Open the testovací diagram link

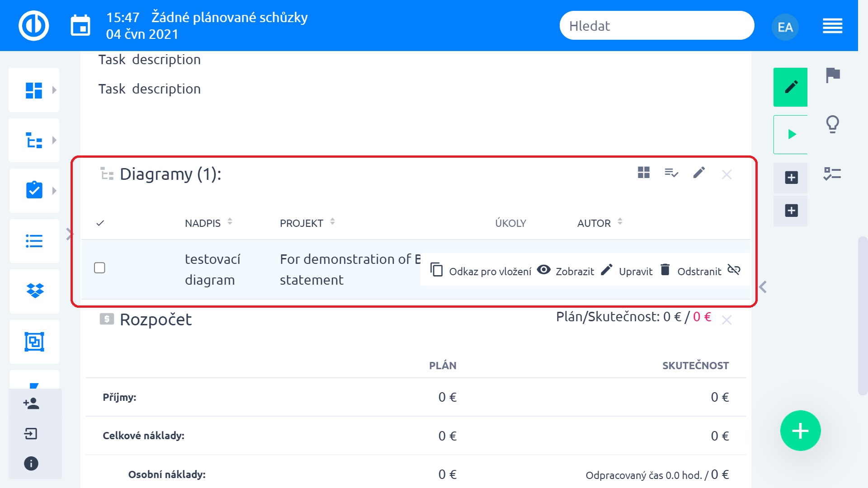click(212, 270)
